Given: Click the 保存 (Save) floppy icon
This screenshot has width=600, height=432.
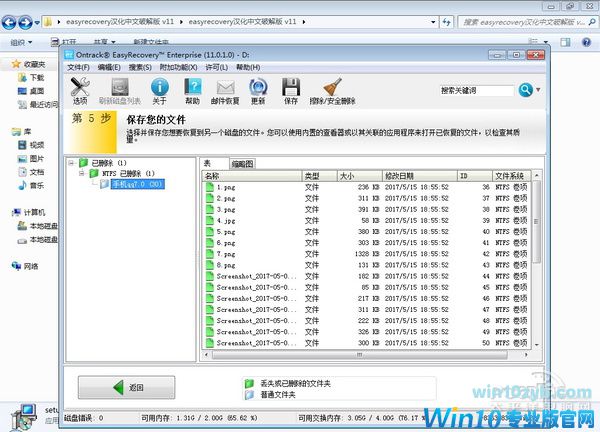Looking at the screenshot, I should pos(291,91).
